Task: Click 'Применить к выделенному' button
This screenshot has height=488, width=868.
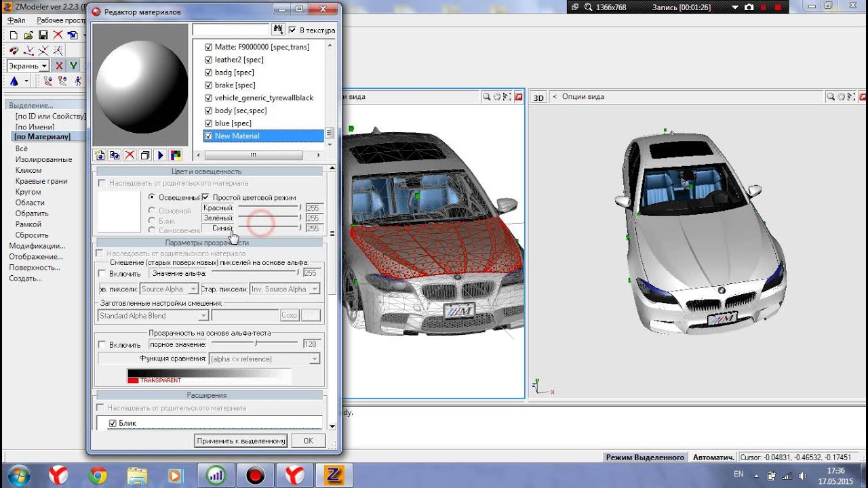Action: (241, 441)
